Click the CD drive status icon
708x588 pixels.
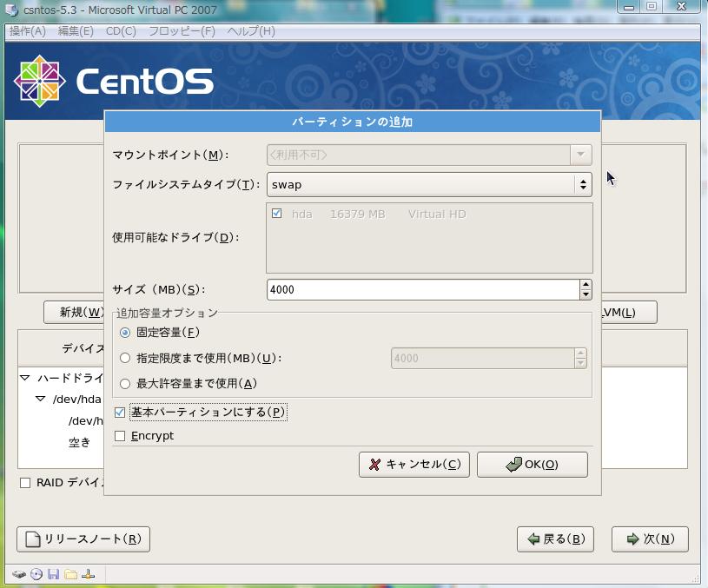pyautogui.click(x=36, y=574)
